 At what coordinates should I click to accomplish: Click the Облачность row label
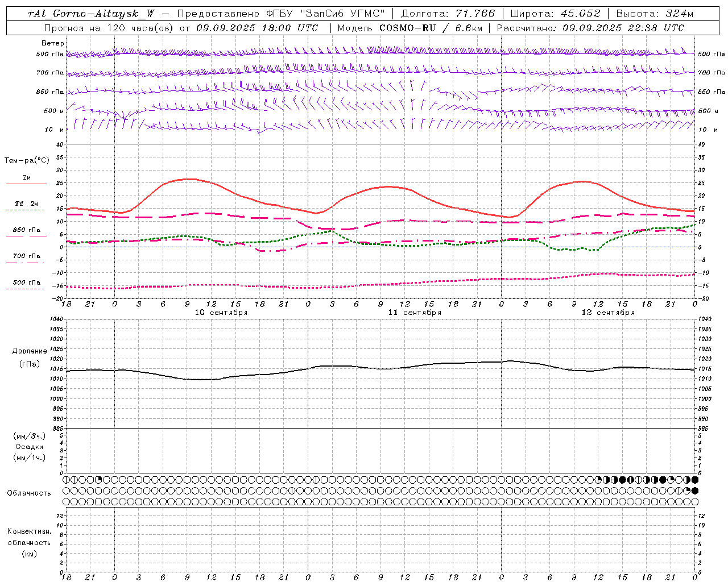pyautogui.click(x=29, y=493)
